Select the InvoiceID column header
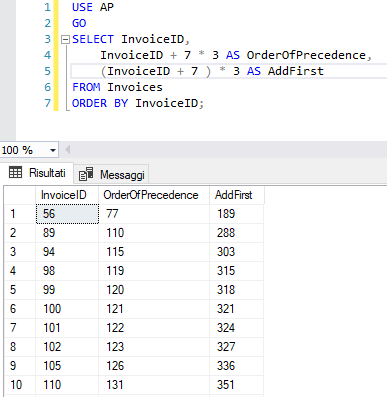Image resolution: width=387 pixels, height=397 pixels. (67, 195)
